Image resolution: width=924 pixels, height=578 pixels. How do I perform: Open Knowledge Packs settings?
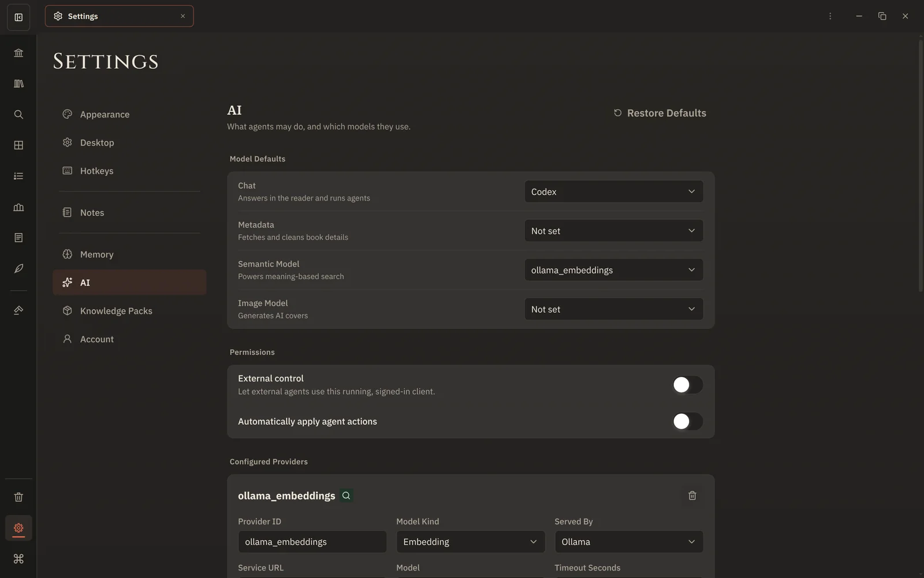click(x=129, y=311)
